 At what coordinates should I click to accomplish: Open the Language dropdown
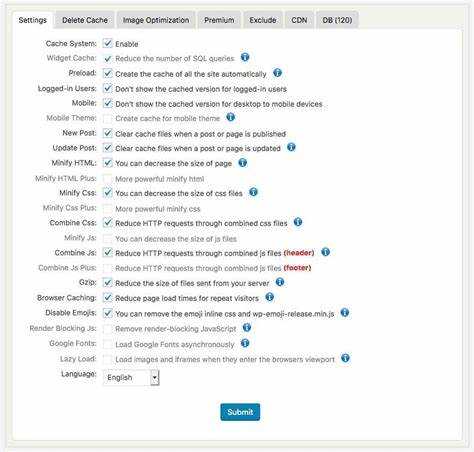(131, 378)
